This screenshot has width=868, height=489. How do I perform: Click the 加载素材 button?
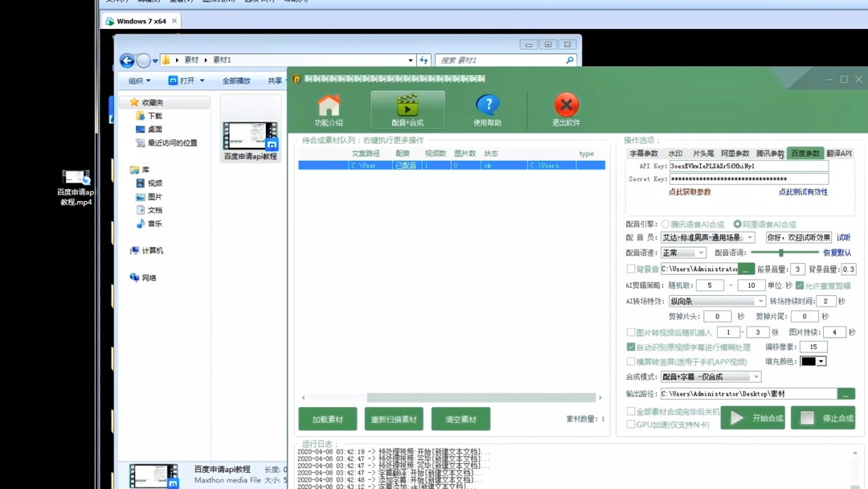point(329,418)
